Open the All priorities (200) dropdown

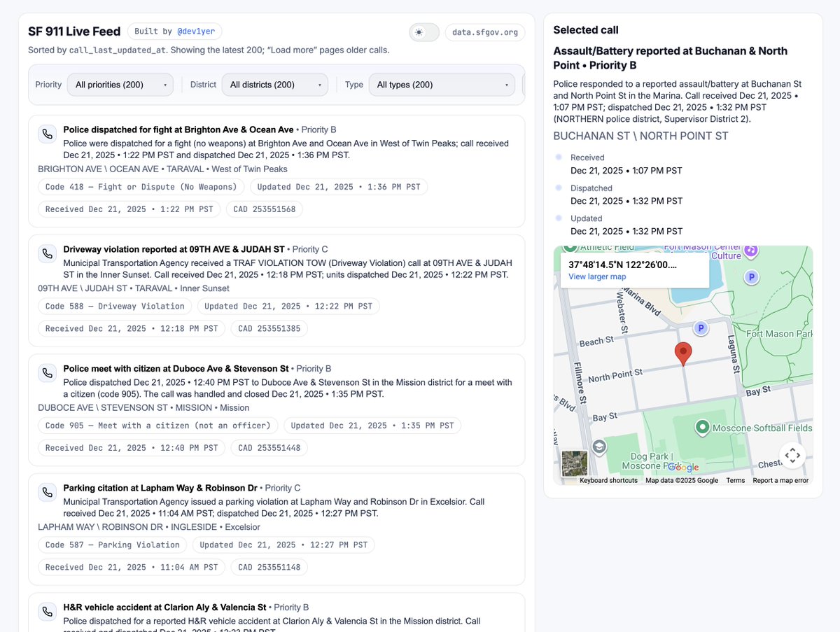pos(120,85)
